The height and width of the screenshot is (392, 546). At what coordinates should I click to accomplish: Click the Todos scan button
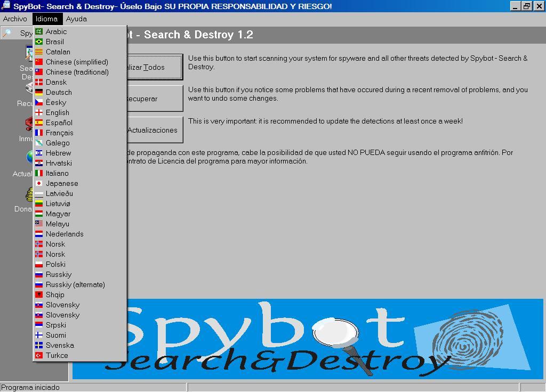click(155, 67)
